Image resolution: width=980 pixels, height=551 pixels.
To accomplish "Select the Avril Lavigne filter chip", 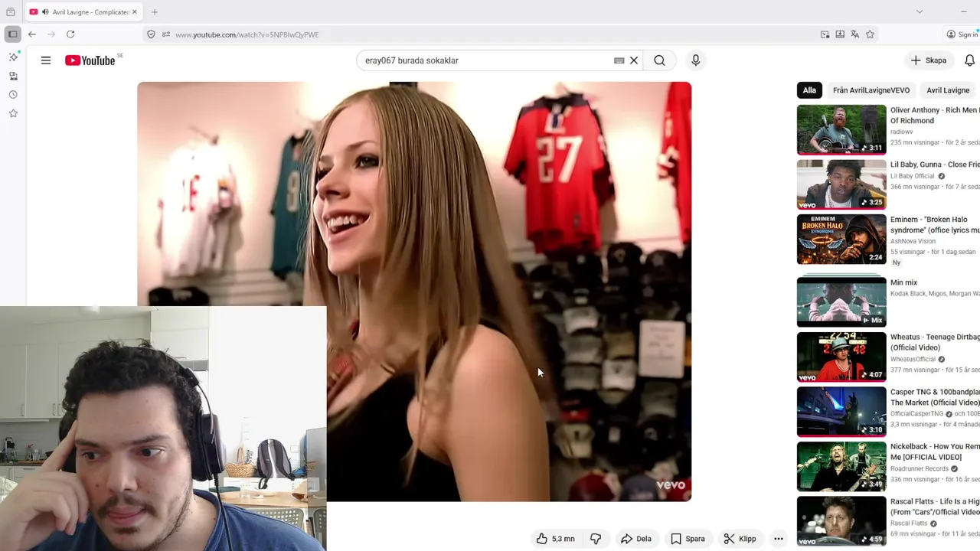I will (948, 90).
